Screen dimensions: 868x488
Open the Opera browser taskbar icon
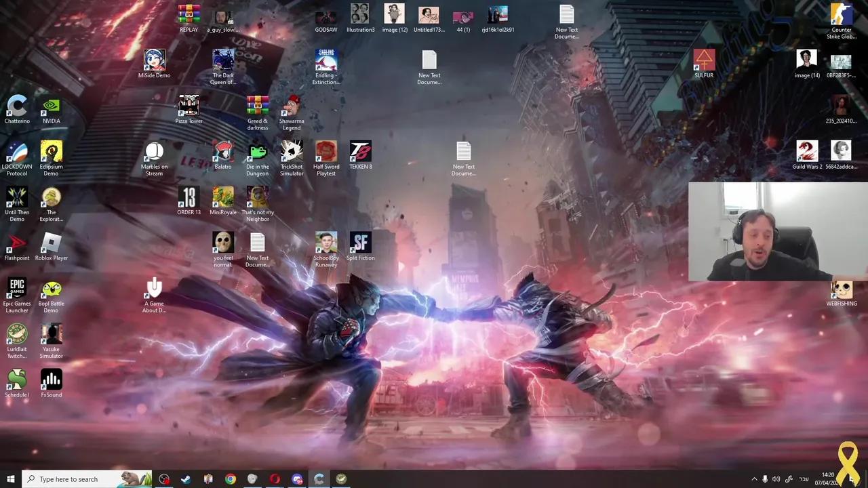pos(275,479)
